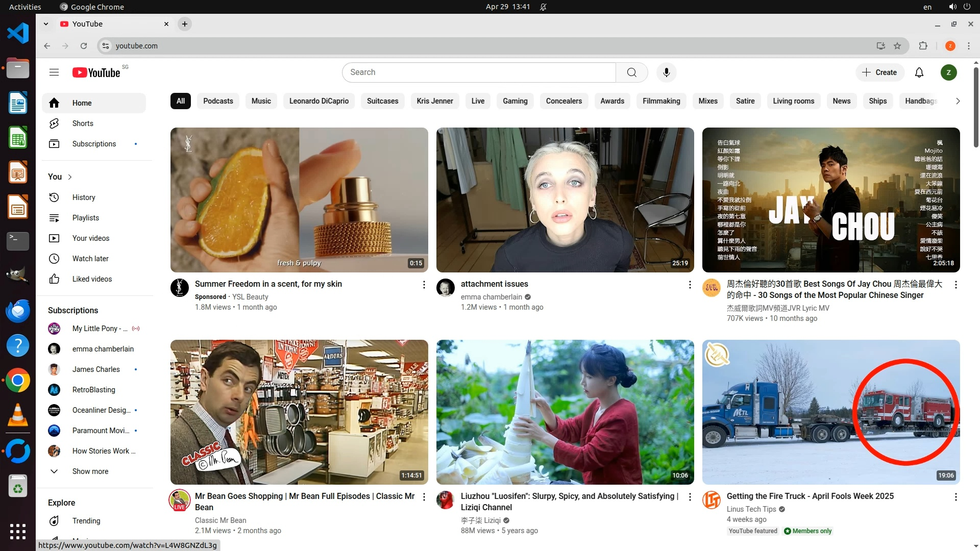Screen dimensions: 980x551
Task: Click the search magnifier button
Action: click(631, 72)
